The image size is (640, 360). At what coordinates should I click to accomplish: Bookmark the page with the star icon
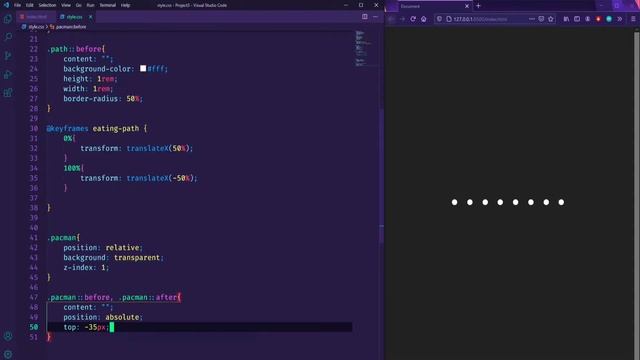pyautogui.click(x=551, y=19)
